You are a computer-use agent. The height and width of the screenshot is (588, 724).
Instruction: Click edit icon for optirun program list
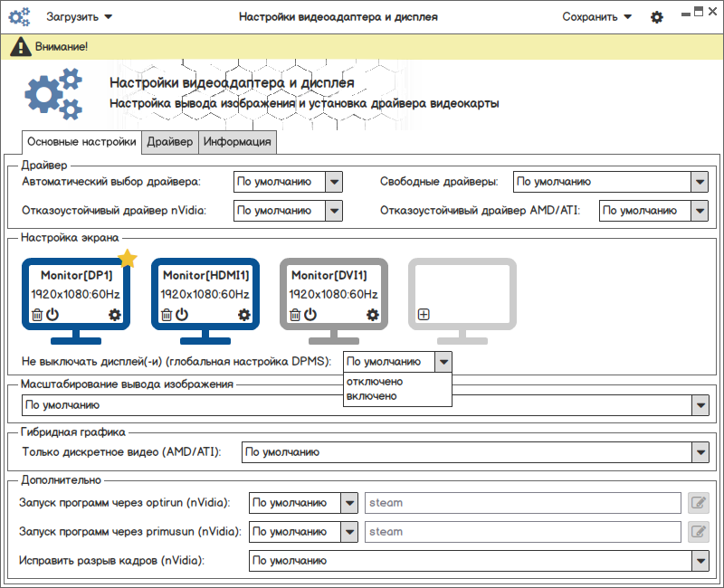(x=698, y=503)
